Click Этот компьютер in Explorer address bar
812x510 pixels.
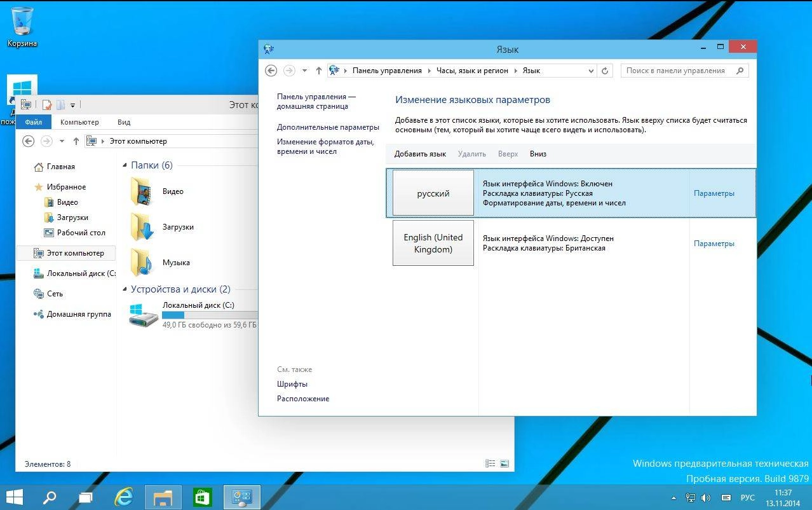[x=138, y=141]
